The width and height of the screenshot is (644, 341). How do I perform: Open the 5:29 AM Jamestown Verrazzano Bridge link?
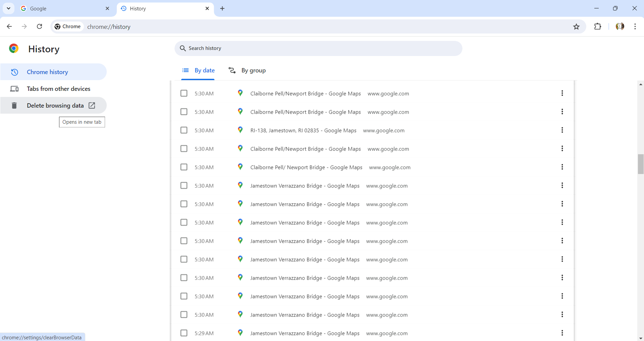click(305, 333)
